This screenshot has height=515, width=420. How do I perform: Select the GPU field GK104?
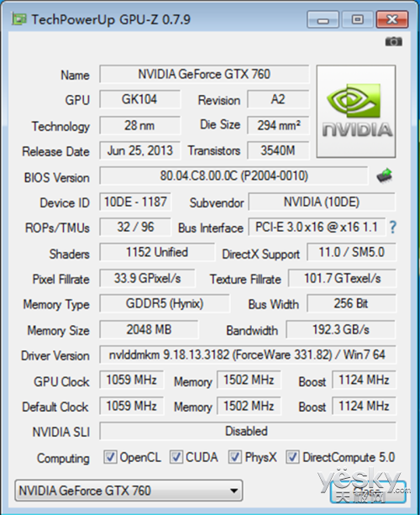coord(140,99)
